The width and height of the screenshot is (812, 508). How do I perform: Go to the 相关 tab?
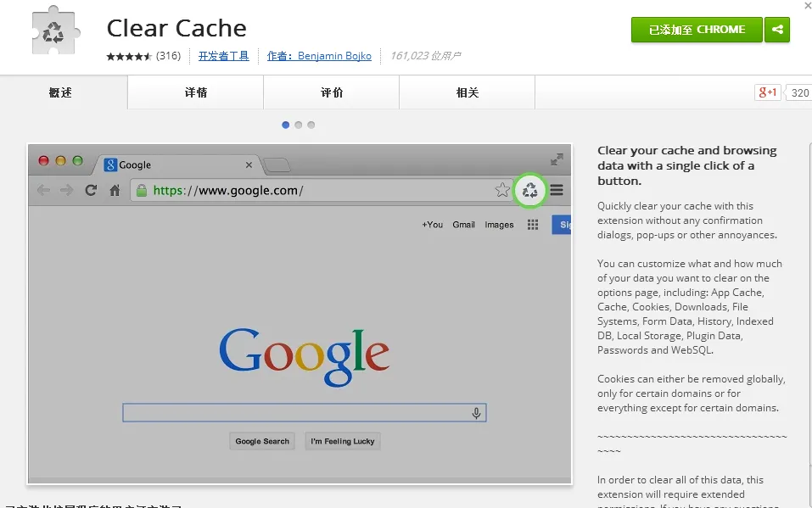(x=468, y=92)
